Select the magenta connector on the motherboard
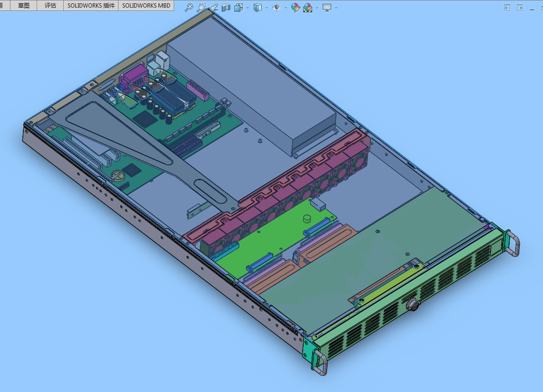543x392 pixels. tap(133, 77)
